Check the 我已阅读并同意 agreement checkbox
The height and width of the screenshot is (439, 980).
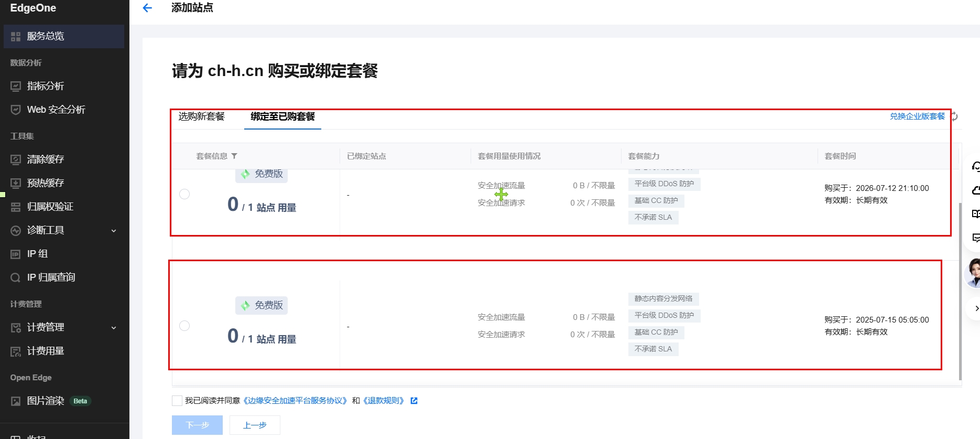[177, 401]
